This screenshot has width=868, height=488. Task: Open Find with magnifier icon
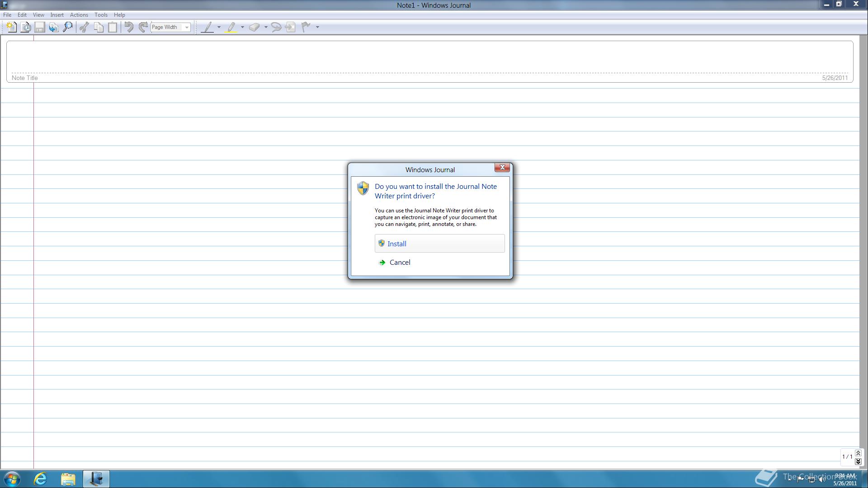68,27
